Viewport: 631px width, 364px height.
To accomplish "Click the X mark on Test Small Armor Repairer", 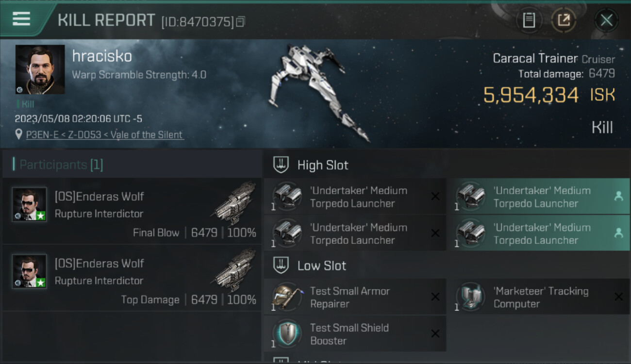I will click(x=435, y=297).
